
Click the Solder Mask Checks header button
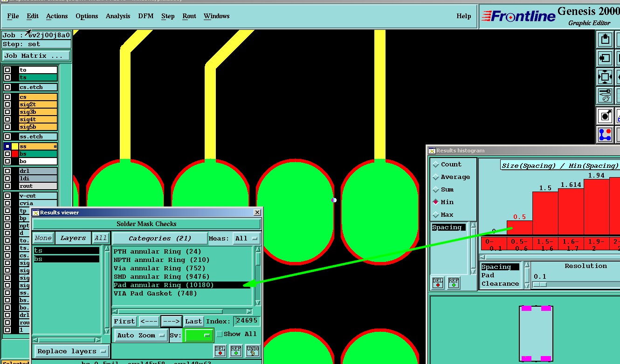pyautogui.click(x=146, y=224)
